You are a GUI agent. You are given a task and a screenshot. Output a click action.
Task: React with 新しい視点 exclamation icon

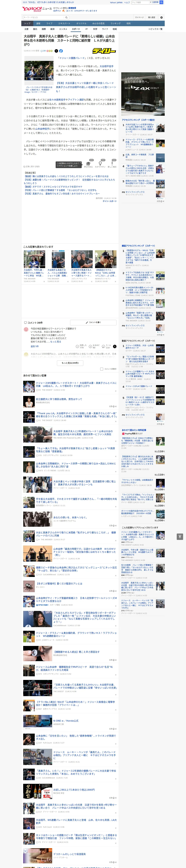pos(112,164)
